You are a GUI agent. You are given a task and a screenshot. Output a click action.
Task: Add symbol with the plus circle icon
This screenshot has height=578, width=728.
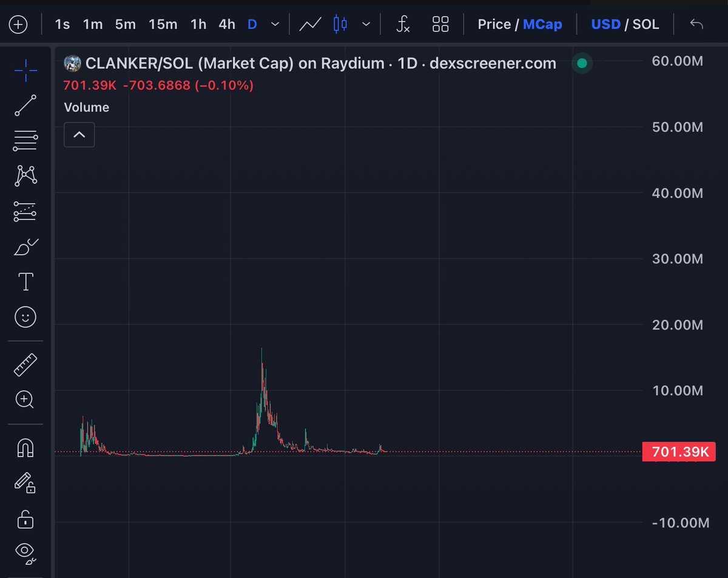pos(18,25)
